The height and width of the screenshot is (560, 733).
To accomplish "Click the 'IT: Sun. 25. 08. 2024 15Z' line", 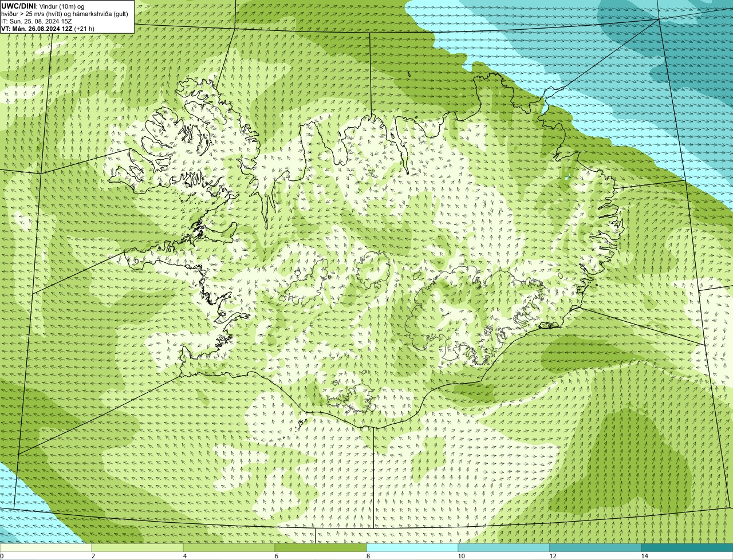I will click(37, 21).
